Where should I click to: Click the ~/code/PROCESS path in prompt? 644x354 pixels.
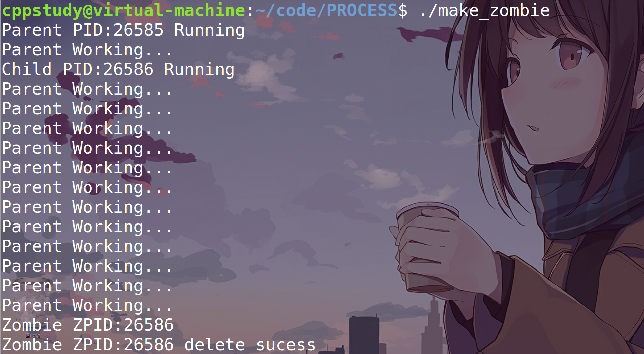[x=326, y=10]
